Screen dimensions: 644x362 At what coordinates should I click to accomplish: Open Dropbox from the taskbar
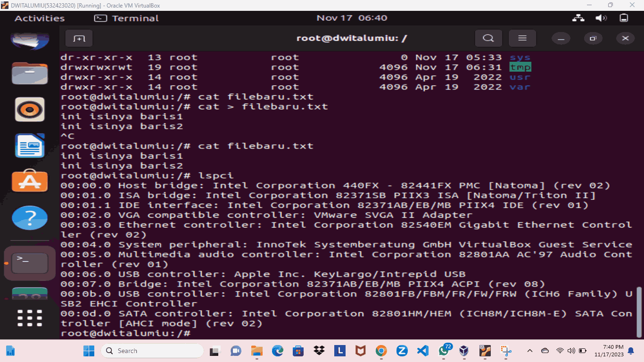(x=319, y=351)
